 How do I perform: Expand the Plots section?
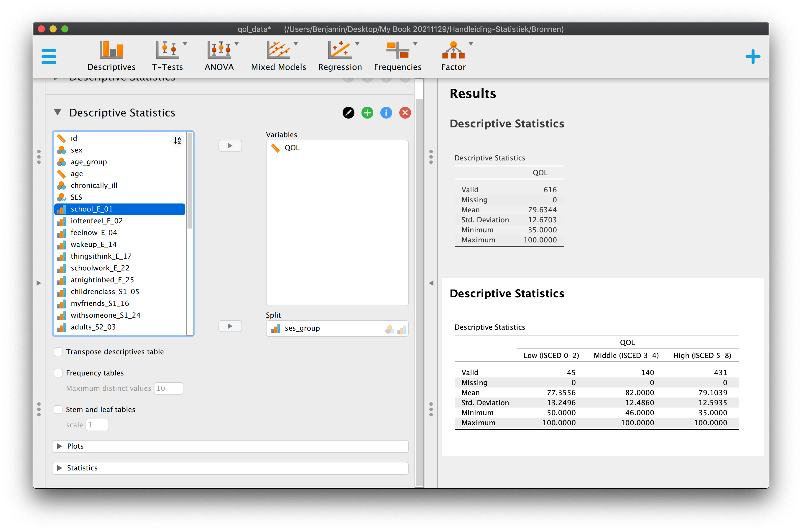[230, 446]
